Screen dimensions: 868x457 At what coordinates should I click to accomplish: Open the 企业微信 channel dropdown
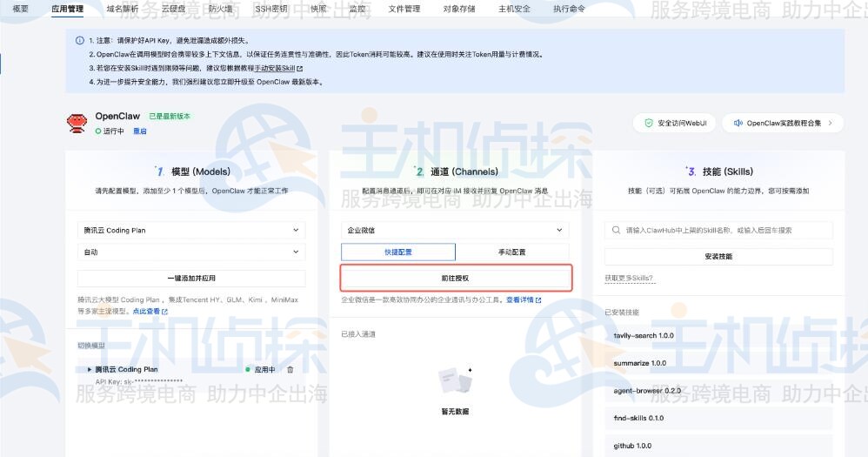click(x=455, y=230)
